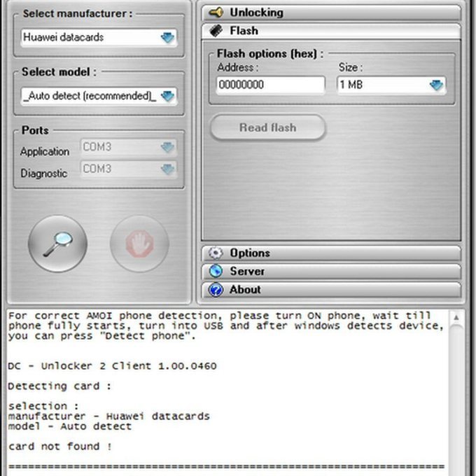Open the Application port dropdown
Viewport: 476px width, 476px height.
[x=167, y=148]
